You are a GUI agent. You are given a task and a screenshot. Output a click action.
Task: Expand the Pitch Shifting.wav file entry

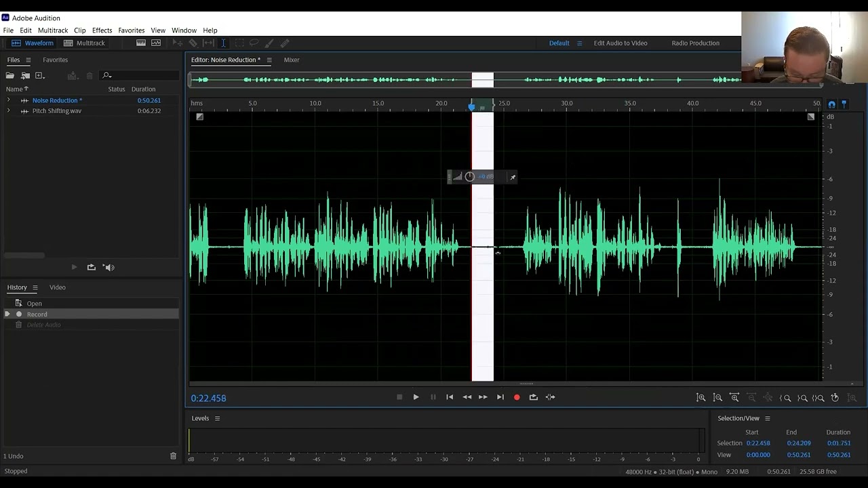click(x=8, y=110)
